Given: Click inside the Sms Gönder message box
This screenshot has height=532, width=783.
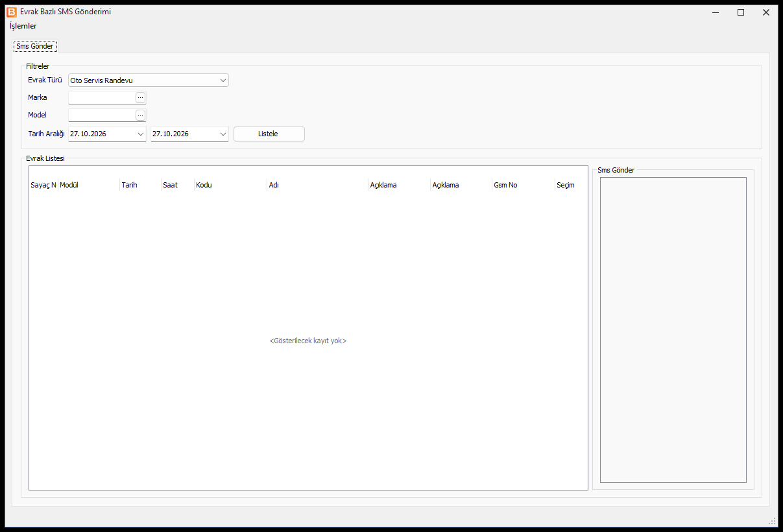Looking at the screenshot, I should coord(673,330).
